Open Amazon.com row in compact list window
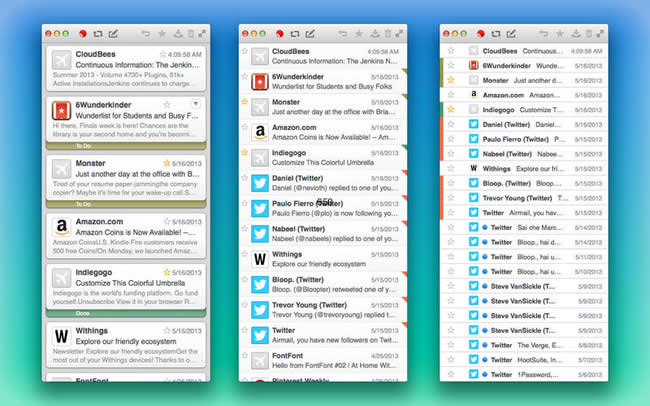The image size is (650, 406). click(x=524, y=95)
